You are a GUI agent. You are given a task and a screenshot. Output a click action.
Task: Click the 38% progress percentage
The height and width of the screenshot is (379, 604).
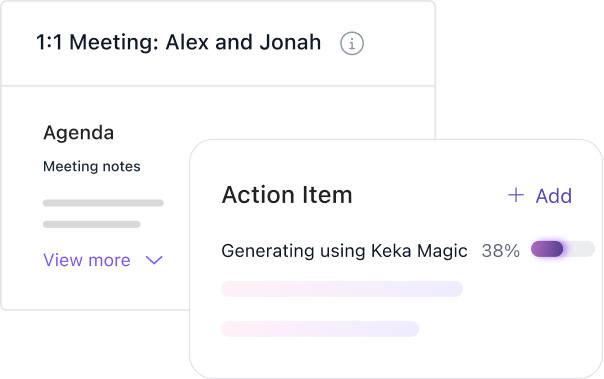tap(500, 251)
